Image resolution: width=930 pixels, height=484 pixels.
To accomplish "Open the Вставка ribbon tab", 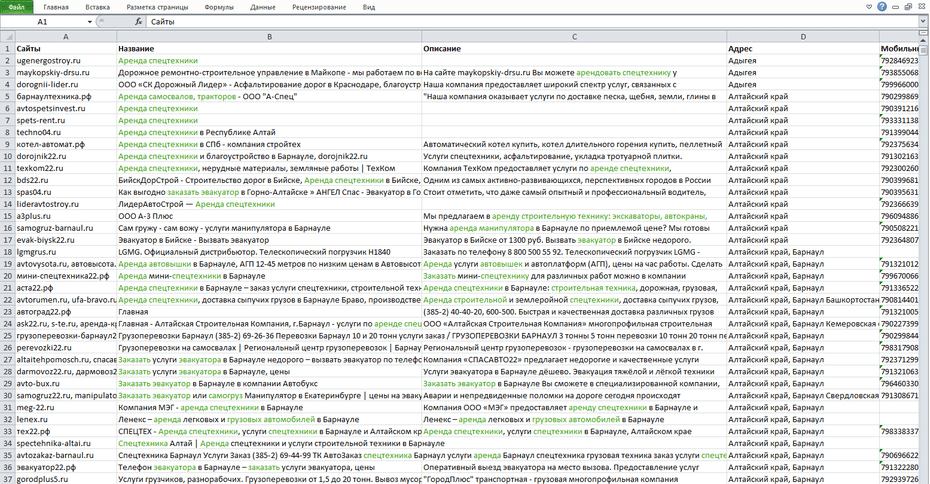I will tap(98, 6).
